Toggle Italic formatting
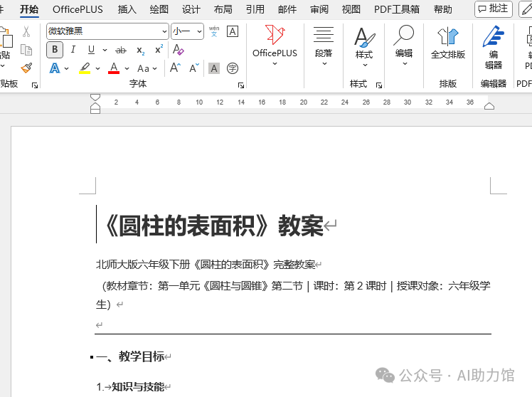Image resolution: width=532 pixels, height=397 pixels. 73,50
